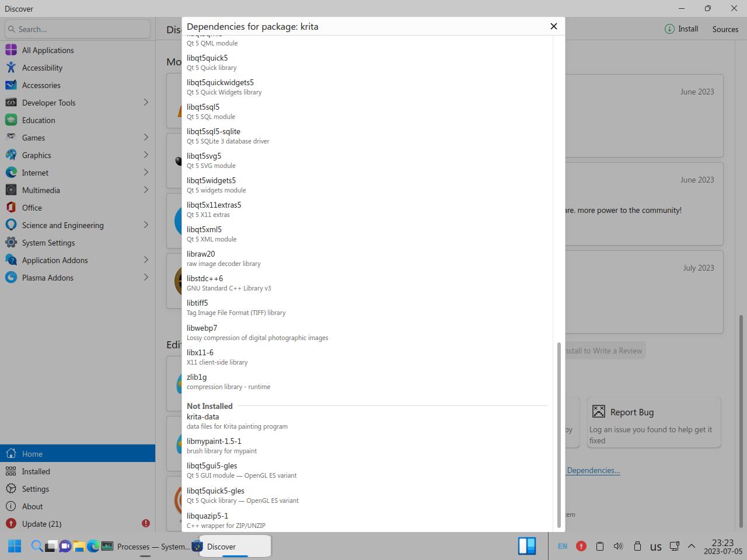Expand the Games subcategories
Viewport: 747px width, 560px height.
pyautogui.click(x=146, y=138)
